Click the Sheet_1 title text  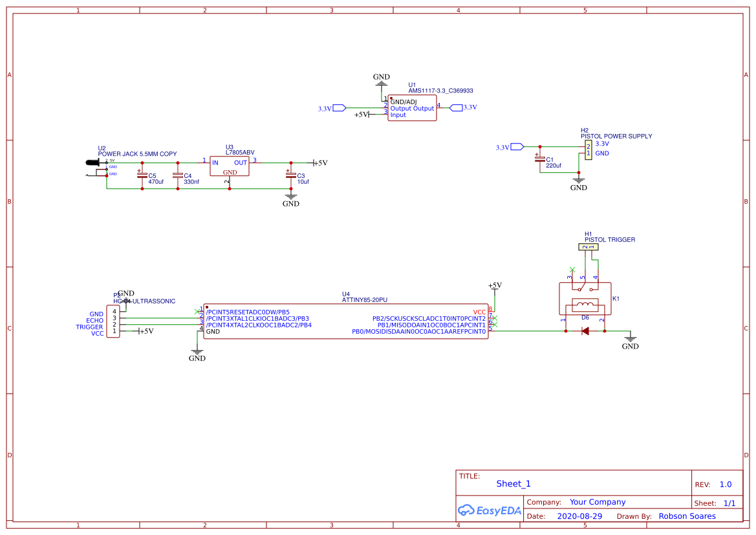point(513,483)
